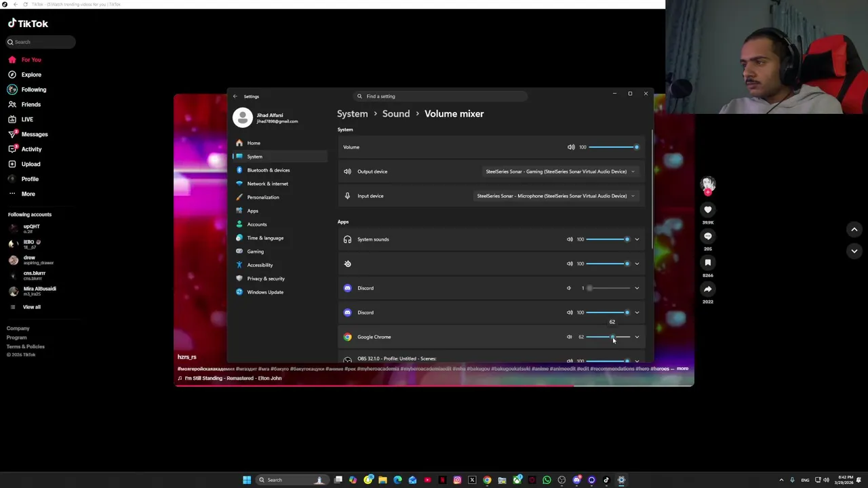Expand the Discord row at volume 1

point(637,288)
